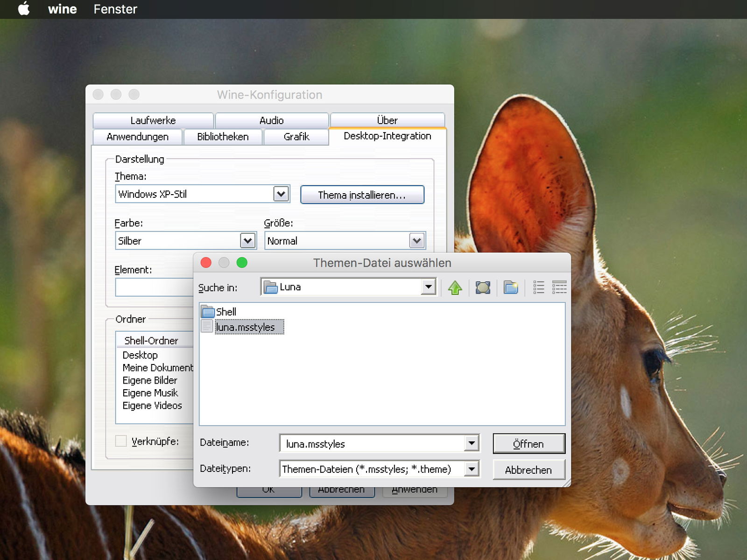747x560 pixels.
Task: Close the Themen-Datei auswählen dialog
Action: click(206, 263)
